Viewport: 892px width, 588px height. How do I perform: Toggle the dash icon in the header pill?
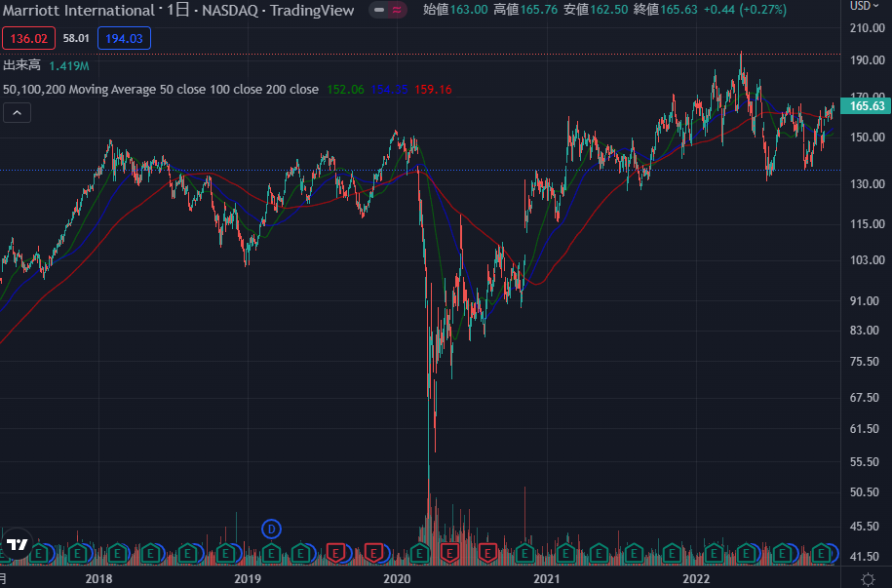point(379,10)
